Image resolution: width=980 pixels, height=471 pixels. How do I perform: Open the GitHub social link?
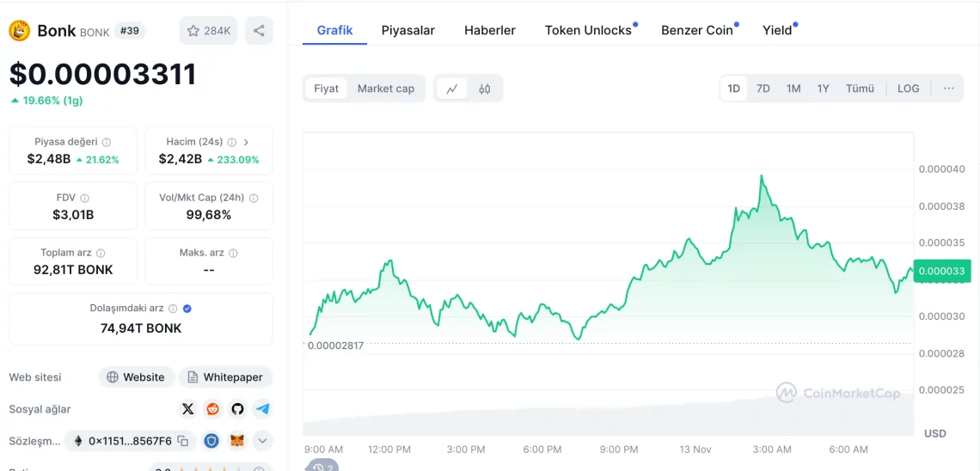(x=237, y=409)
